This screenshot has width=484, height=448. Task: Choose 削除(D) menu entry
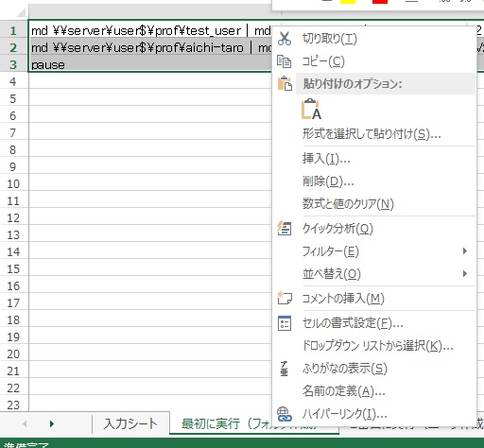pyautogui.click(x=328, y=181)
